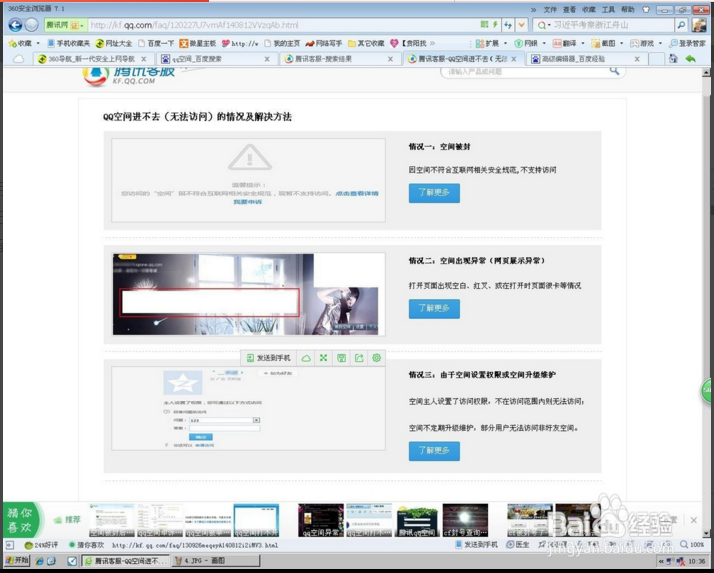Viewport: 714px width, 573px height.
Task: Click the 发送到手机 button on floating toolbar
Action: (x=268, y=358)
